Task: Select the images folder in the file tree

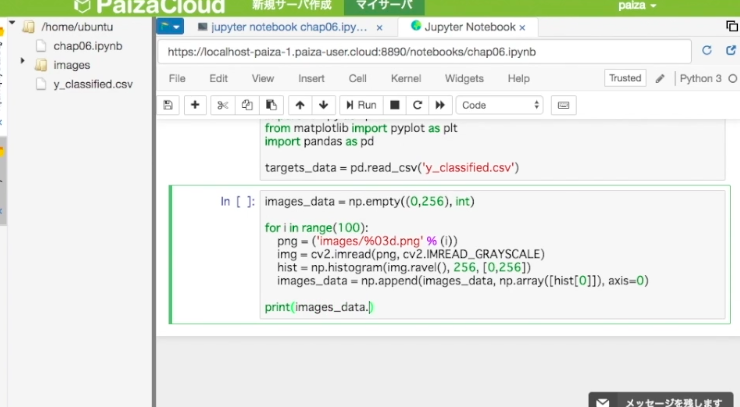Action: tap(71, 65)
